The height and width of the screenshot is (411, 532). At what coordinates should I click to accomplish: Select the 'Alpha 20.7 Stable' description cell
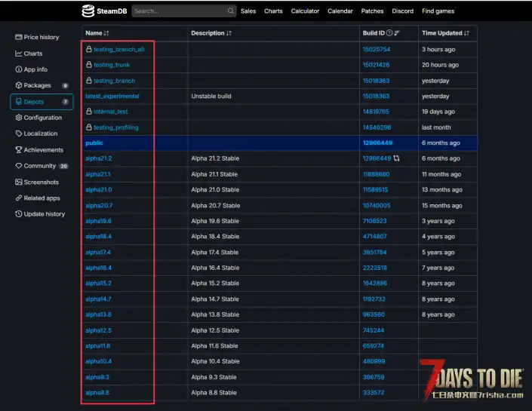273,205
